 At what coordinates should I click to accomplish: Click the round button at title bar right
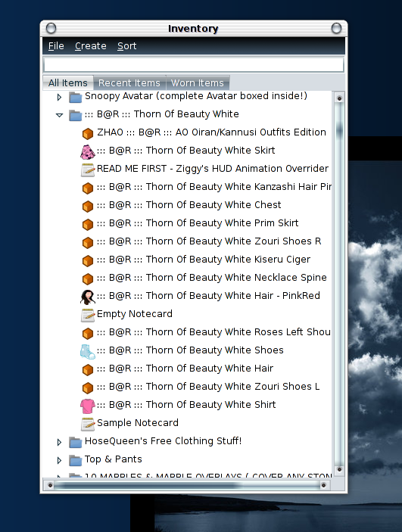pyautogui.click(x=336, y=28)
